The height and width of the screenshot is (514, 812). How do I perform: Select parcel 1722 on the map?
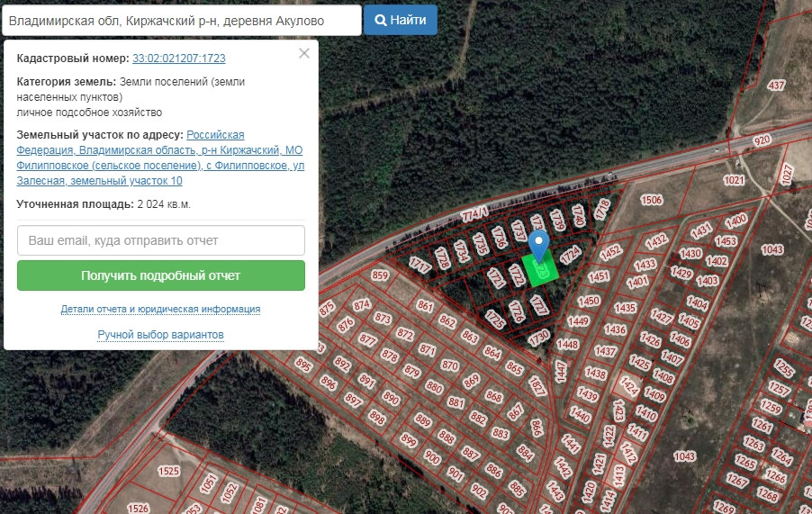pos(517,275)
